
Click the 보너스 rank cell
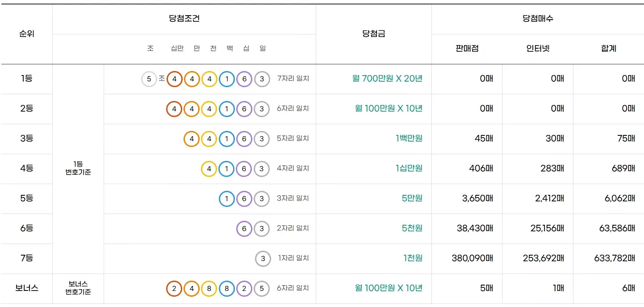[27, 288]
